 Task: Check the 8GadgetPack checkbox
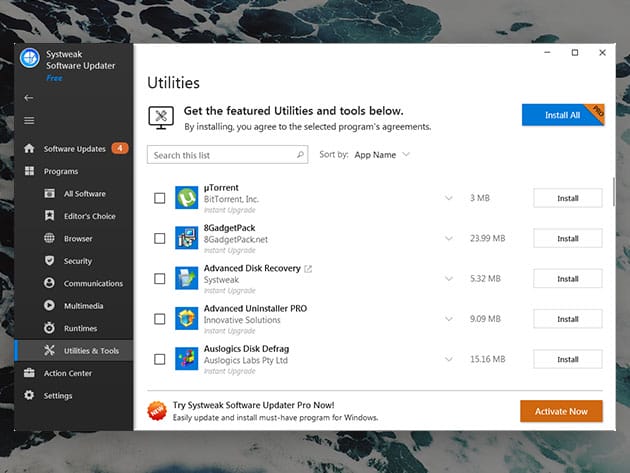tap(160, 238)
